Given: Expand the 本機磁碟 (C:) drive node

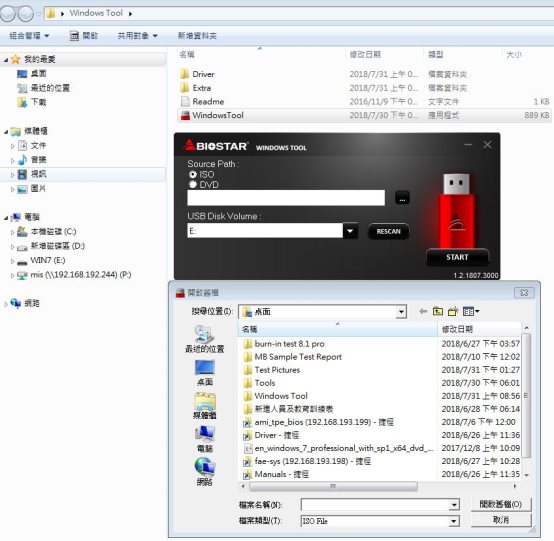Looking at the screenshot, I should pyautogui.click(x=13, y=233).
